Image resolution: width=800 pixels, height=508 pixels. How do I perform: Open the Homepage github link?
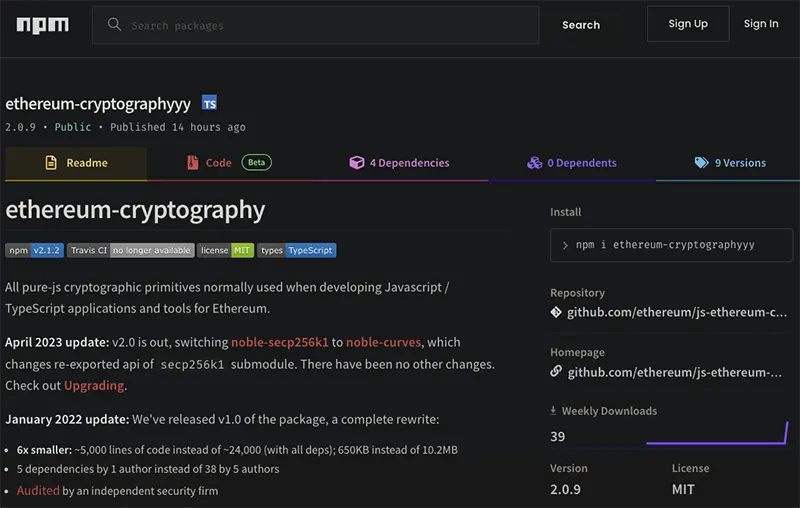674,372
